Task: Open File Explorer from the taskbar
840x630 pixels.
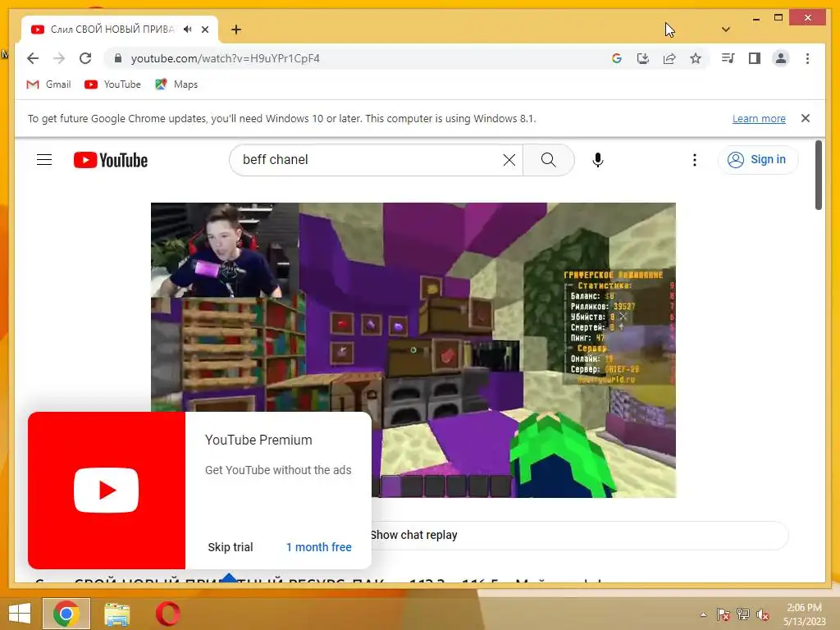Action: [x=116, y=614]
